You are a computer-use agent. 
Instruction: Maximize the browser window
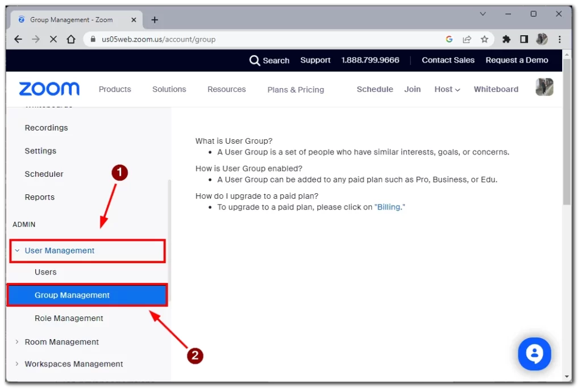[x=533, y=14]
